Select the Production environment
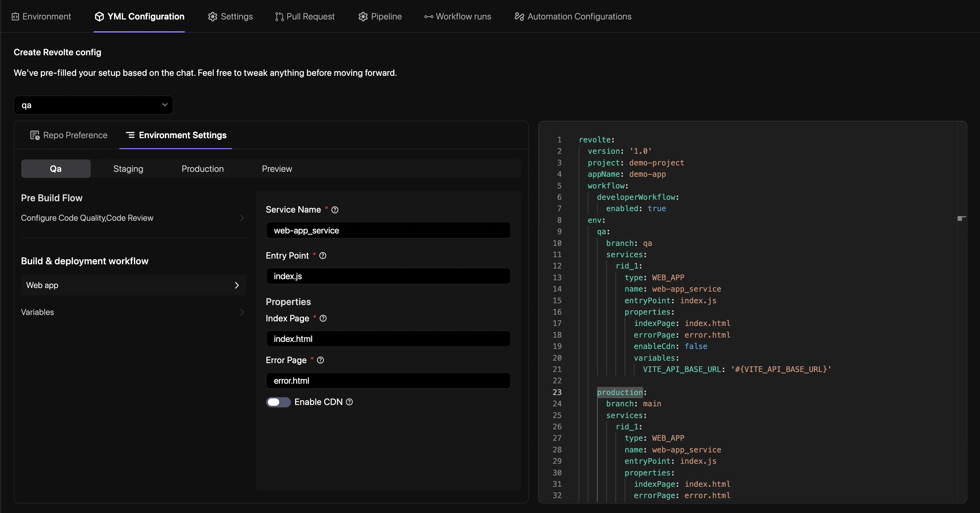Viewport: 980px width, 513px height. pyautogui.click(x=202, y=169)
